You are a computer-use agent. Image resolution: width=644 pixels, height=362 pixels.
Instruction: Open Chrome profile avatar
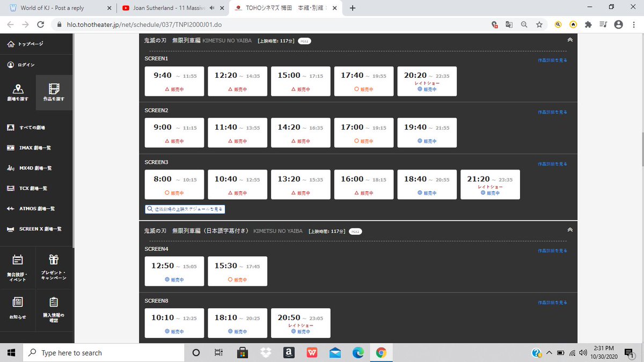(618, 25)
